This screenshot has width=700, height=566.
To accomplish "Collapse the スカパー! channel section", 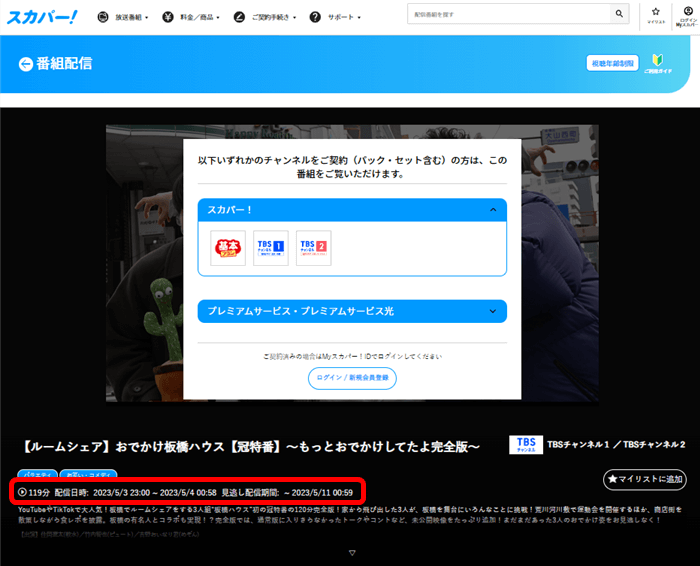I will [x=352, y=210].
